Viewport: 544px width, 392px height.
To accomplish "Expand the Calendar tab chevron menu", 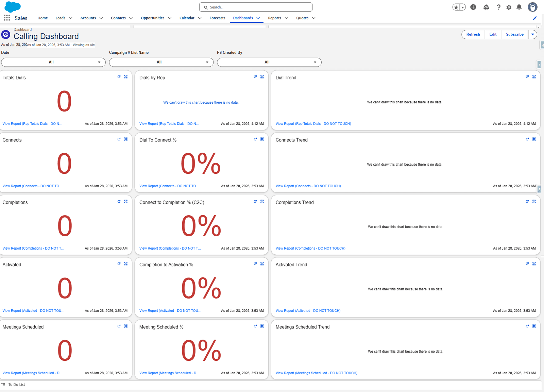I will [x=200, y=18].
